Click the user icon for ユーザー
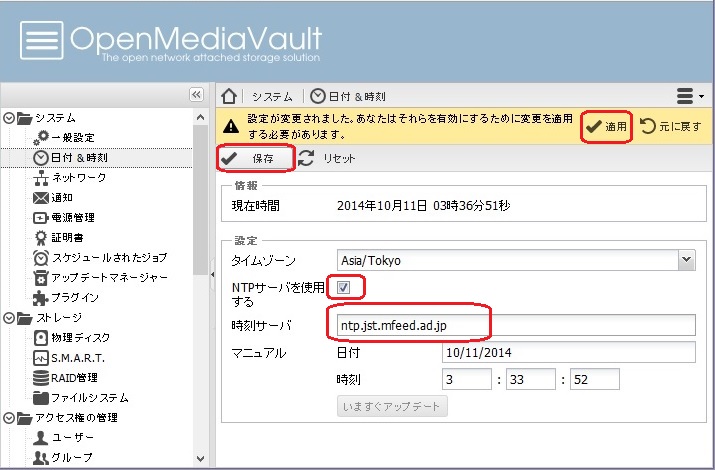 coord(41,438)
